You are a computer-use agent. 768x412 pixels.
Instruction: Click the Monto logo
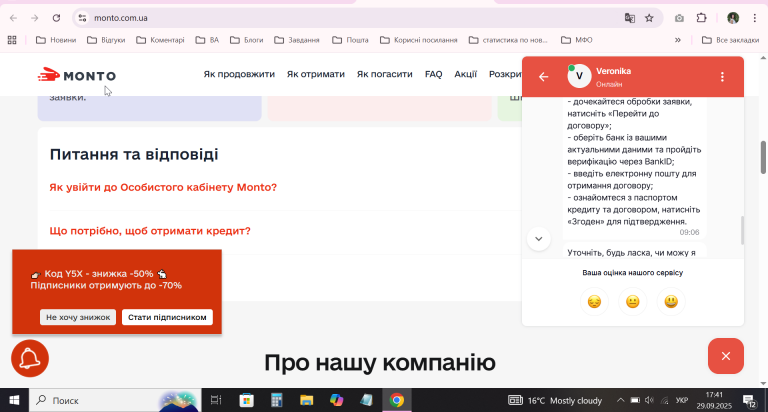point(77,75)
